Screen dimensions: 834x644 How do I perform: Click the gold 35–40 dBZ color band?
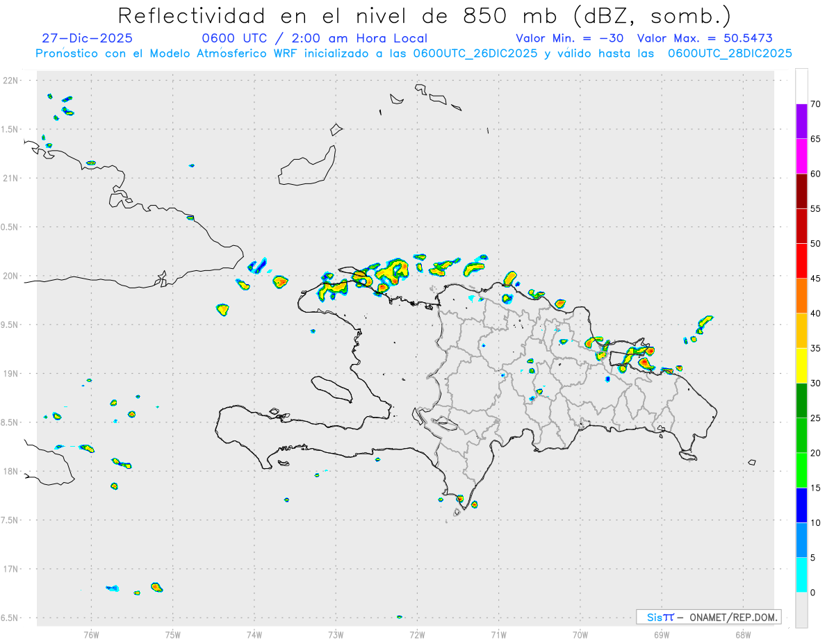click(x=801, y=331)
